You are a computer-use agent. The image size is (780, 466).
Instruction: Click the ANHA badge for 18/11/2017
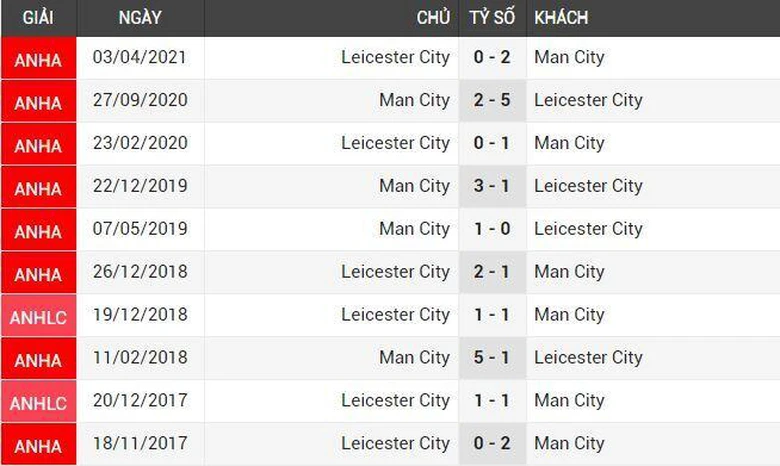[x=38, y=445]
